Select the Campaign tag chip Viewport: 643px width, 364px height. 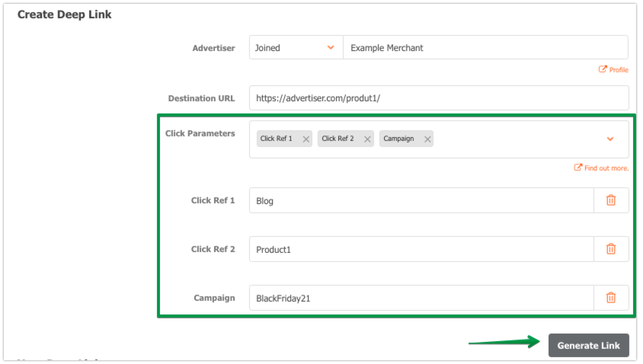tap(398, 139)
